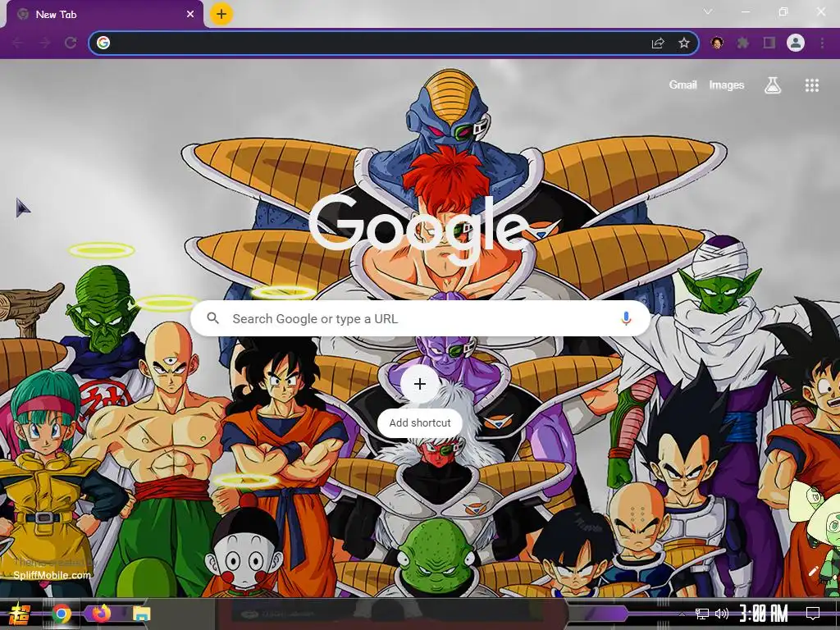Open the network tray icon

point(701,614)
